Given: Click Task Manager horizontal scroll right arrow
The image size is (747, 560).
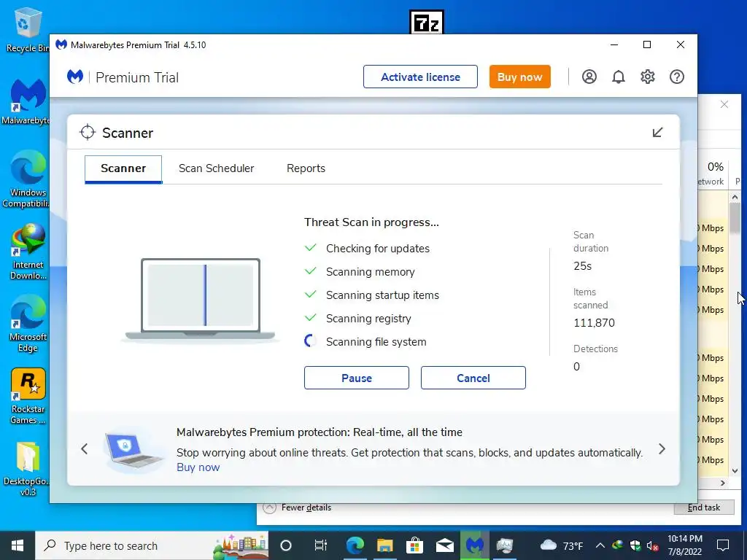Looking at the screenshot, I should coord(723,483).
